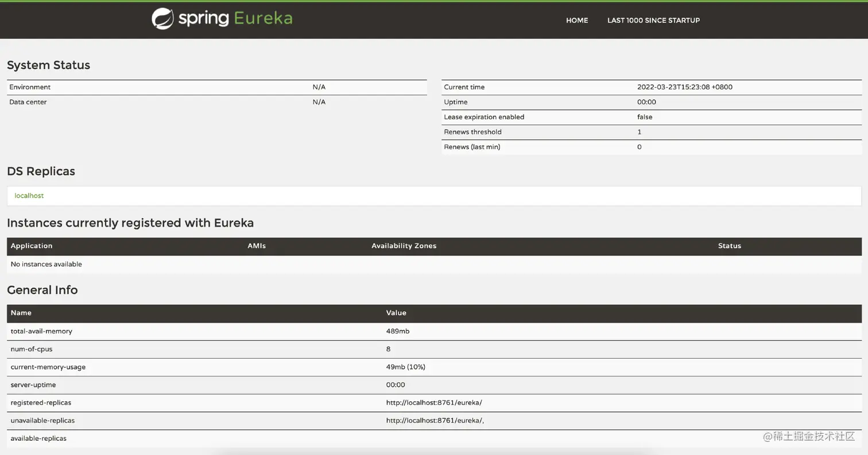The height and width of the screenshot is (455, 868).
Task: Click the No instances available message
Action: 46,265
